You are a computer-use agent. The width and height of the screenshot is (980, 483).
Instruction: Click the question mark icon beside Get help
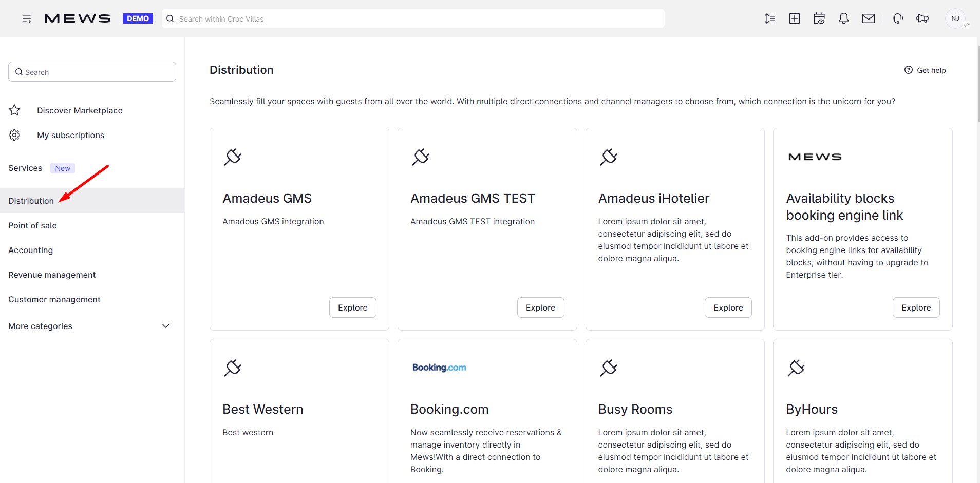click(x=909, y=70)
